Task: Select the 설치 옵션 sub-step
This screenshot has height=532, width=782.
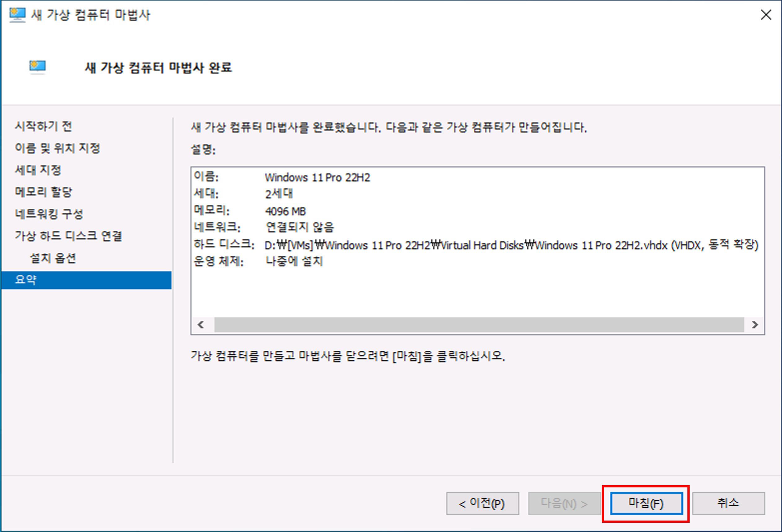Action: (53, 258)
